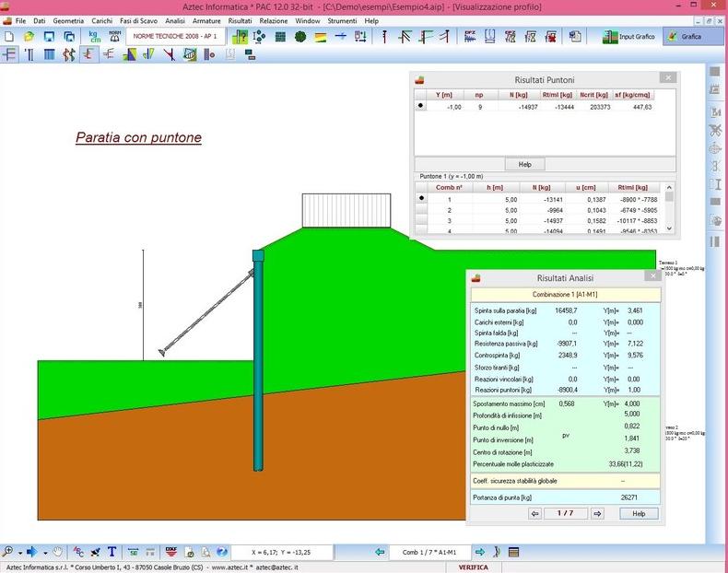
Task: Click the New file icon
Action: coord(8,37)
